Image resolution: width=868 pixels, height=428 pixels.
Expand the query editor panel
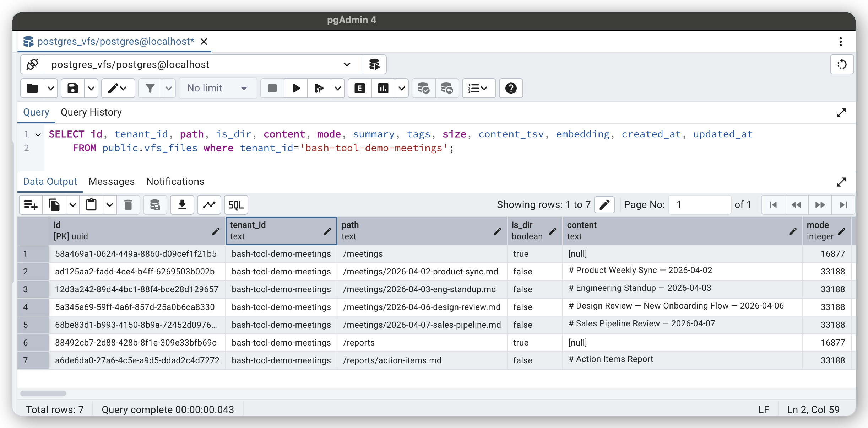[841, 113]
